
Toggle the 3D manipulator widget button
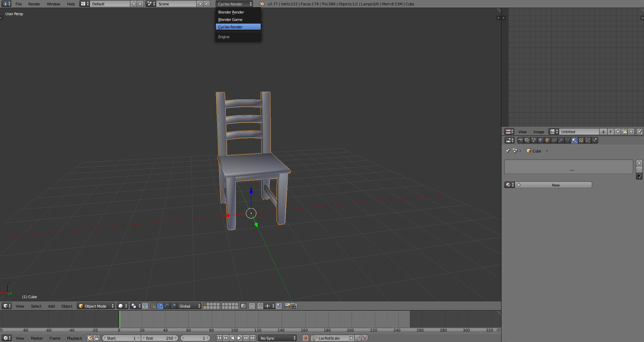[x=154, y=306]
